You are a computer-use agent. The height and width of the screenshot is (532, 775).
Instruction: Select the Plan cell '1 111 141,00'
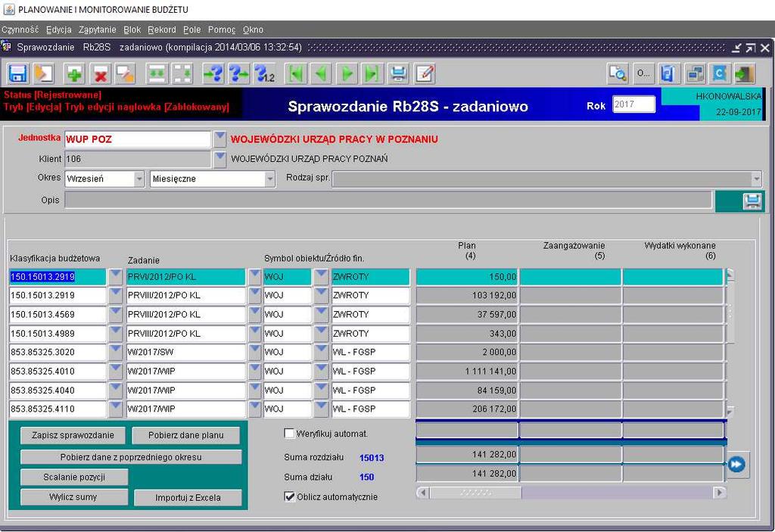click(467, 371)
